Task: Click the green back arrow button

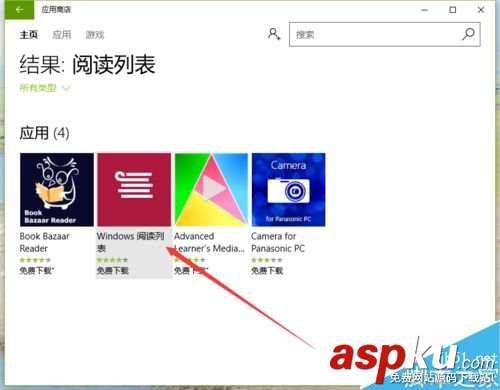Action: 19,10
